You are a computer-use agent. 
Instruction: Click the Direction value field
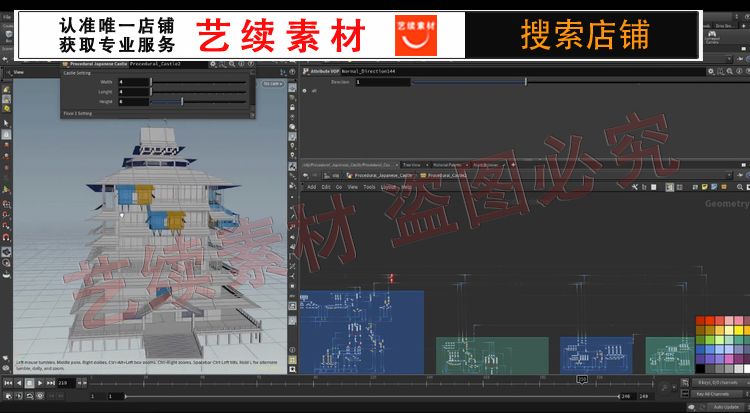tap(382, 82)
